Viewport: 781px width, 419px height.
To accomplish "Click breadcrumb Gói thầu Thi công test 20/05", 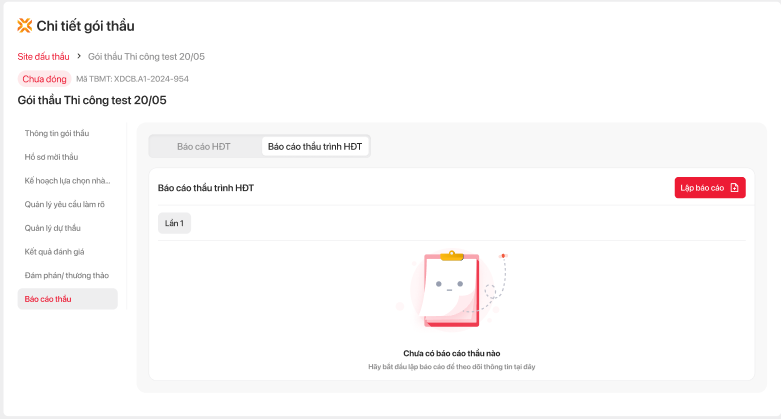I will tap(146, 56).
